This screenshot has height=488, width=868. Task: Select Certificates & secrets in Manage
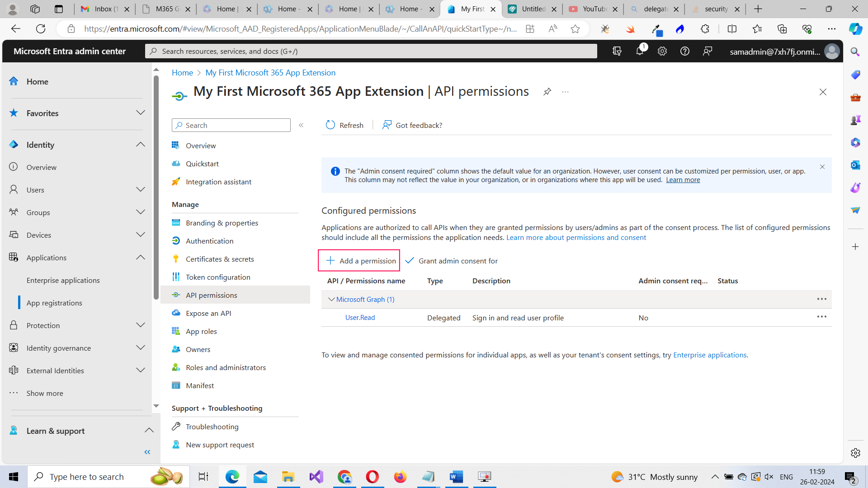tap(220, 259)
